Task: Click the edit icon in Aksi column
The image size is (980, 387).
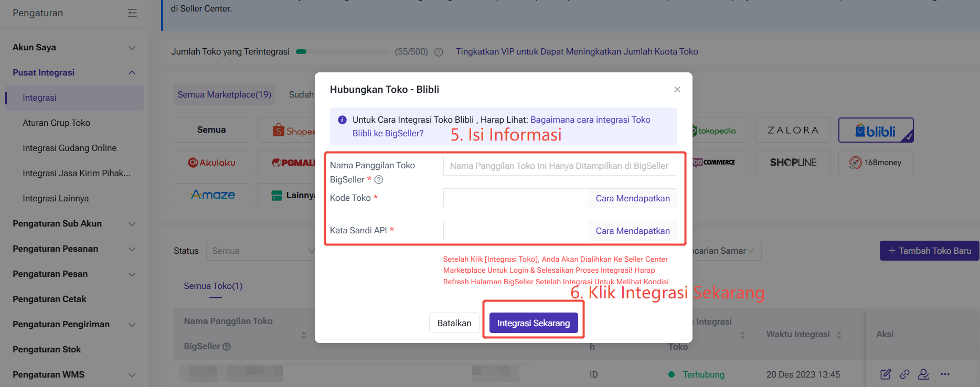Action: click(886, 374)
